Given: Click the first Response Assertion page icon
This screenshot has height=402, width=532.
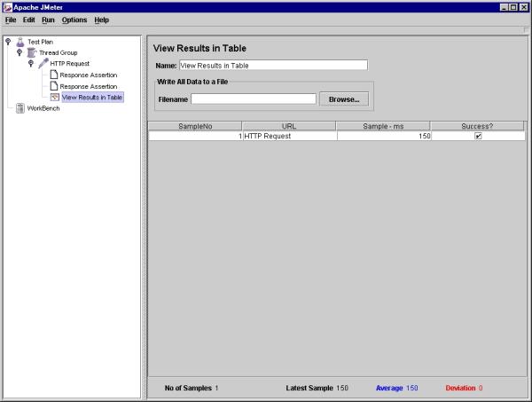Looking at the screenshot, I should (54, 75).
